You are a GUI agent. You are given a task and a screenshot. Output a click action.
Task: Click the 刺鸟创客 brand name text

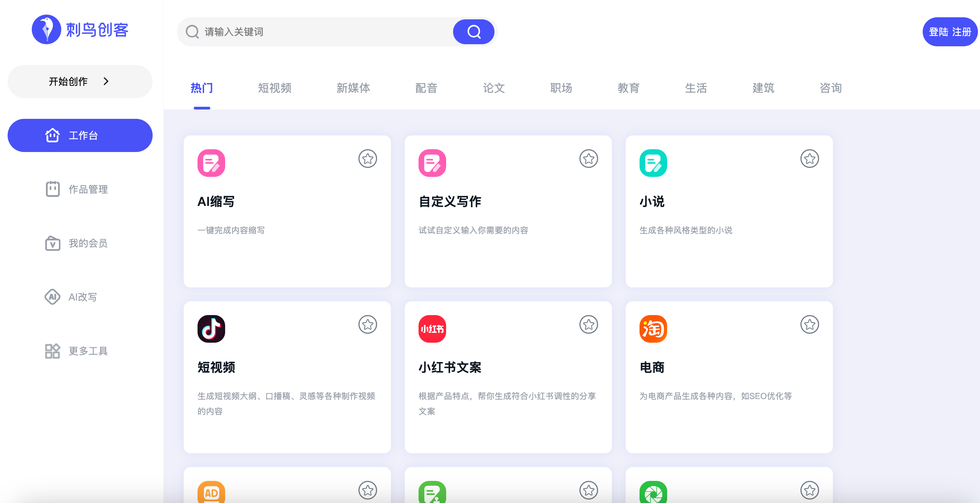tap(97, 30)
